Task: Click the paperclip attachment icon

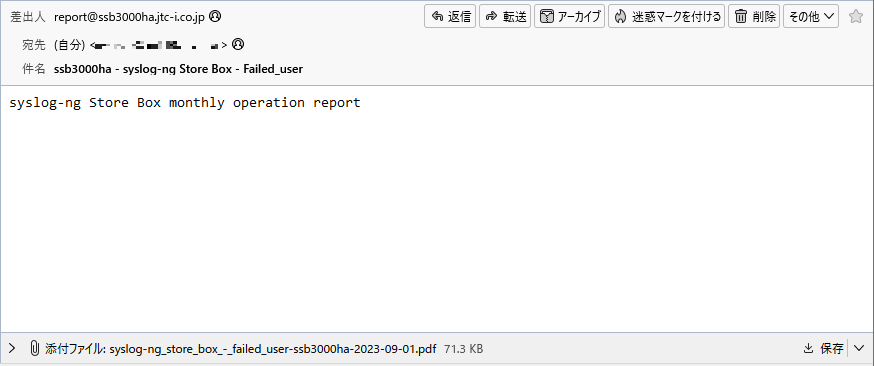Action: click(34, 349)
